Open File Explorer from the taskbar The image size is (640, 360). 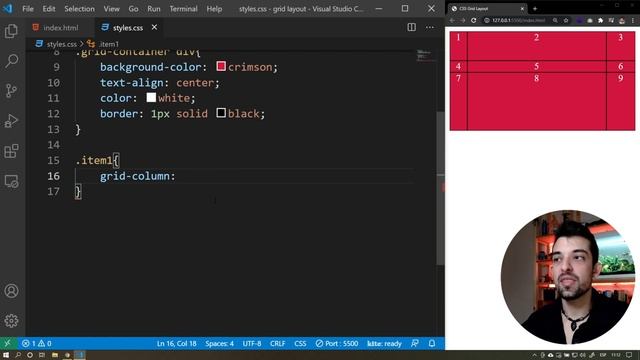[x=55, y=355]
